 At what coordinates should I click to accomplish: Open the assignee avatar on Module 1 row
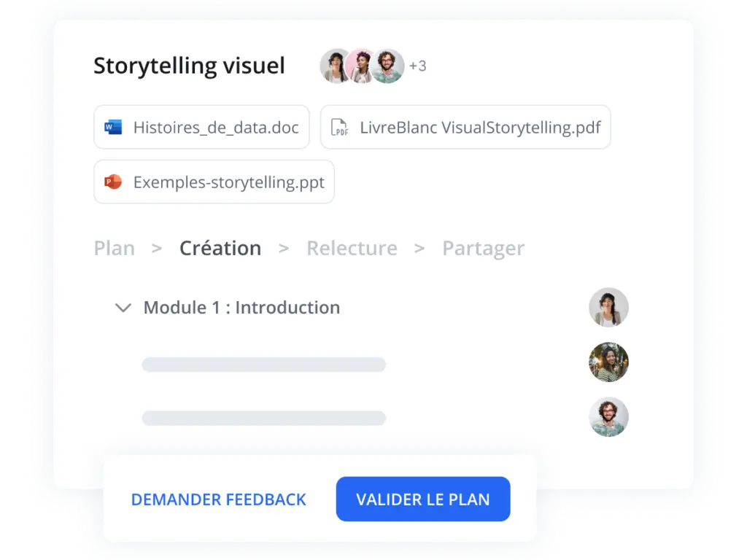tap(608, 307)
